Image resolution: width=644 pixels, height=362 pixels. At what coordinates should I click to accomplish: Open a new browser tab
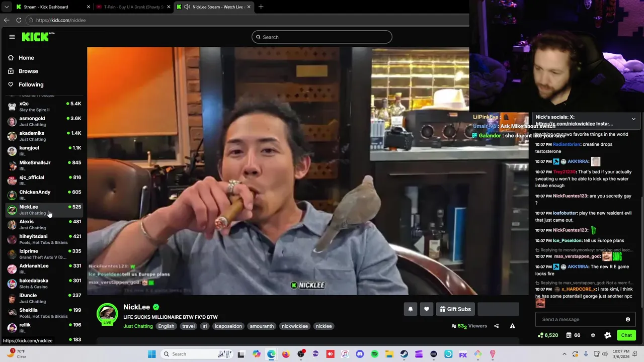pos(261,7)
